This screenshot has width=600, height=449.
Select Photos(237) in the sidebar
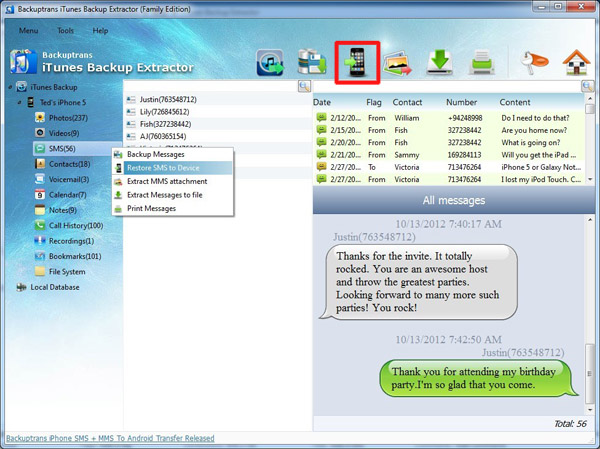[61, 118]
